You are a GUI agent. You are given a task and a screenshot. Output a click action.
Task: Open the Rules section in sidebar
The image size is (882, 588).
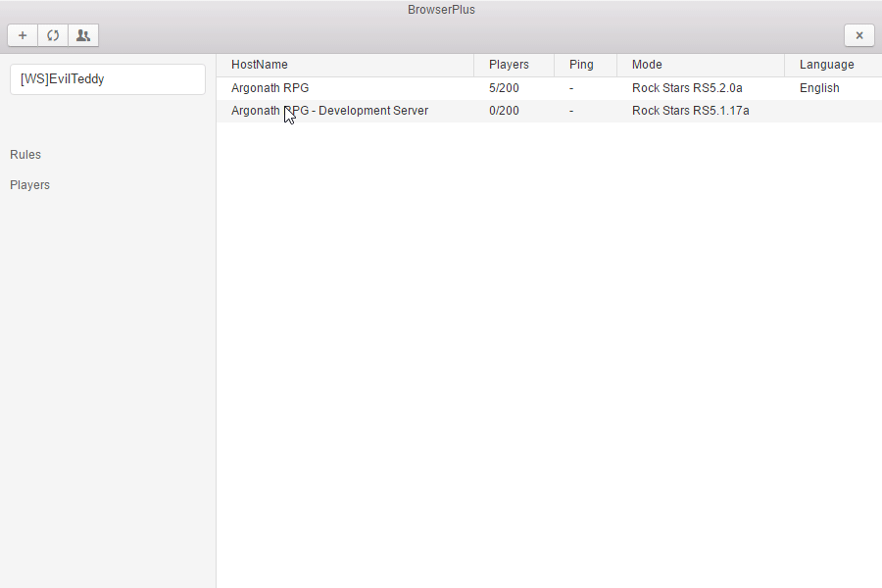[x=25, y=155]
